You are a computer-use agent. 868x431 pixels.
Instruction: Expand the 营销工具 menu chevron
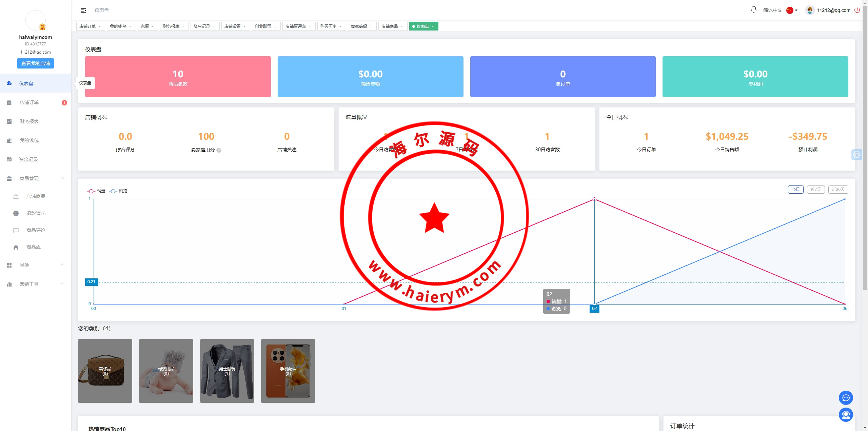62,284
